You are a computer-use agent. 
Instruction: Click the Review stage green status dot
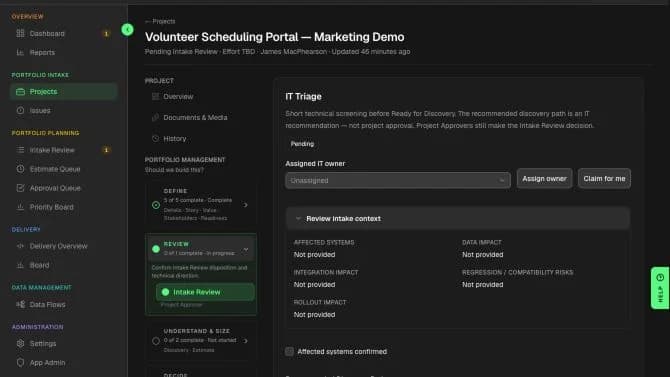156,249
